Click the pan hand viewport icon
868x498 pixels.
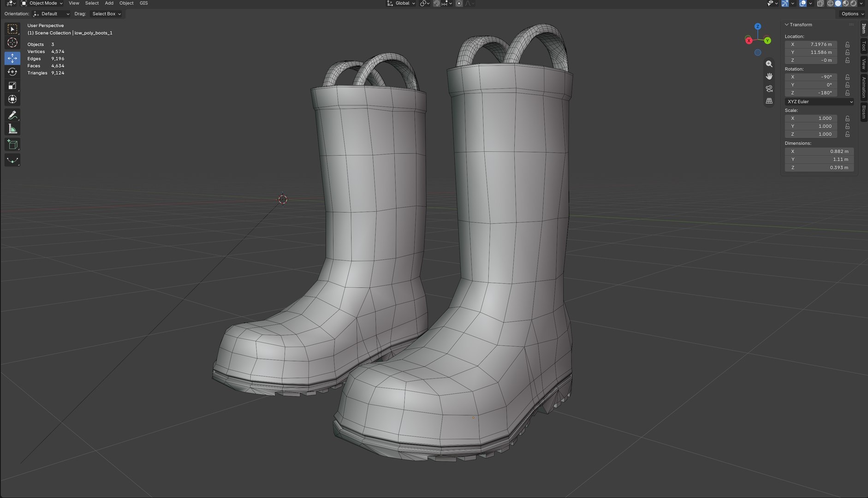(x=769, y=76)
